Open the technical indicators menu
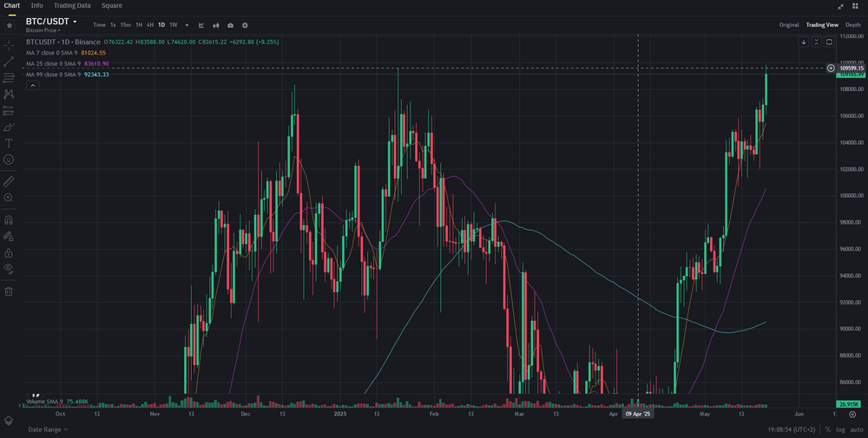 point(201,25)
